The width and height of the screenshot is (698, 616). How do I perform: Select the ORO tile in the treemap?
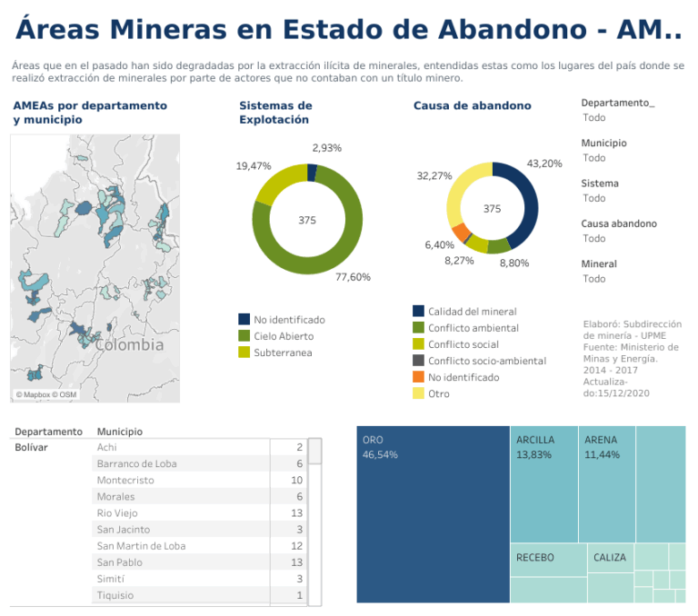[x=432, y=514]
